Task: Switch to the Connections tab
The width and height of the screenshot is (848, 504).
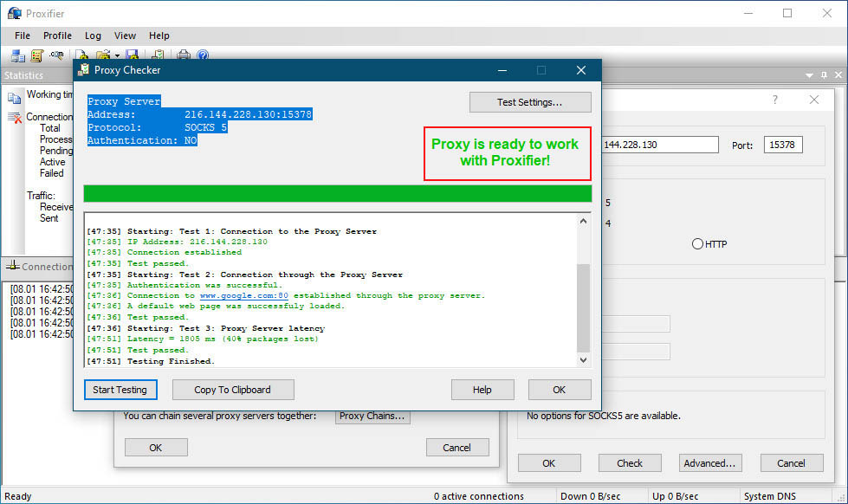Action: (39, 266)
